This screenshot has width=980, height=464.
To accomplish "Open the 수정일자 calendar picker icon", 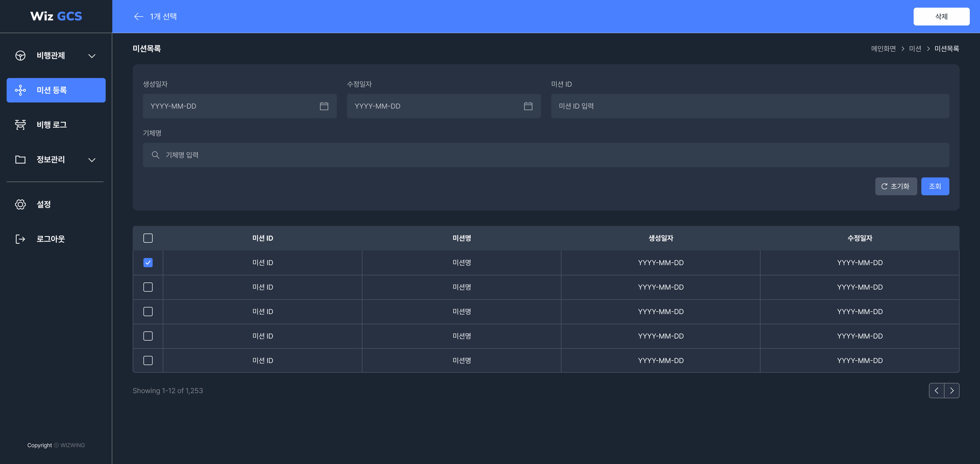I will coord(528,106).
